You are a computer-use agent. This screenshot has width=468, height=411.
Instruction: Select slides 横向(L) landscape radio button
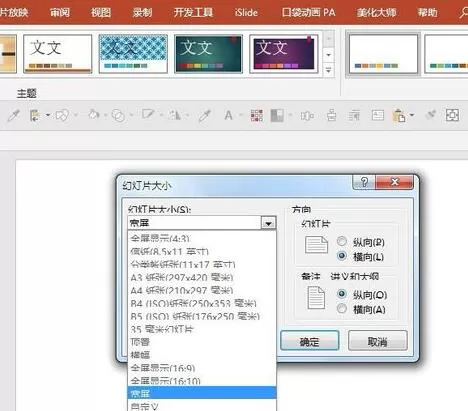(342, 256)
